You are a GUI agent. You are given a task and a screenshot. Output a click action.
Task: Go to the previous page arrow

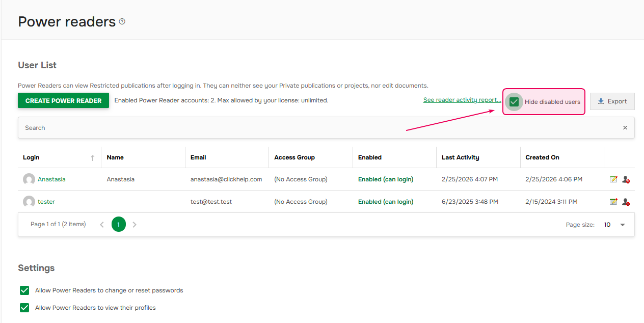point(102,225)
